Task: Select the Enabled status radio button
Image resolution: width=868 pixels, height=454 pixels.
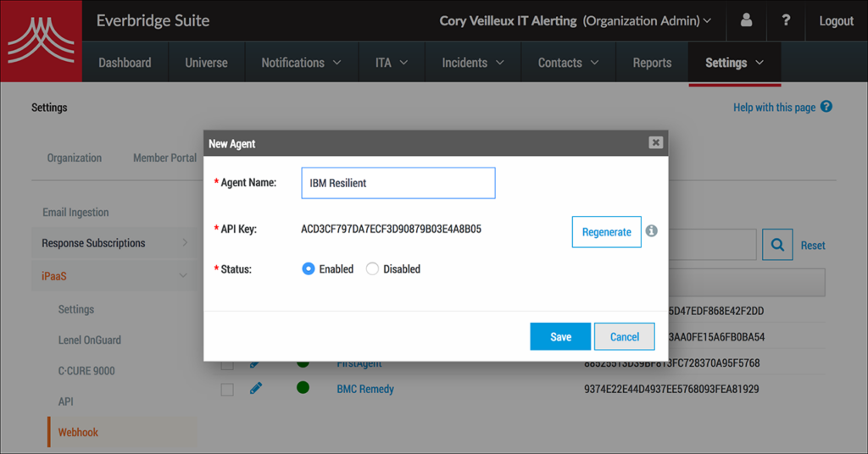Action: point(309,269)
